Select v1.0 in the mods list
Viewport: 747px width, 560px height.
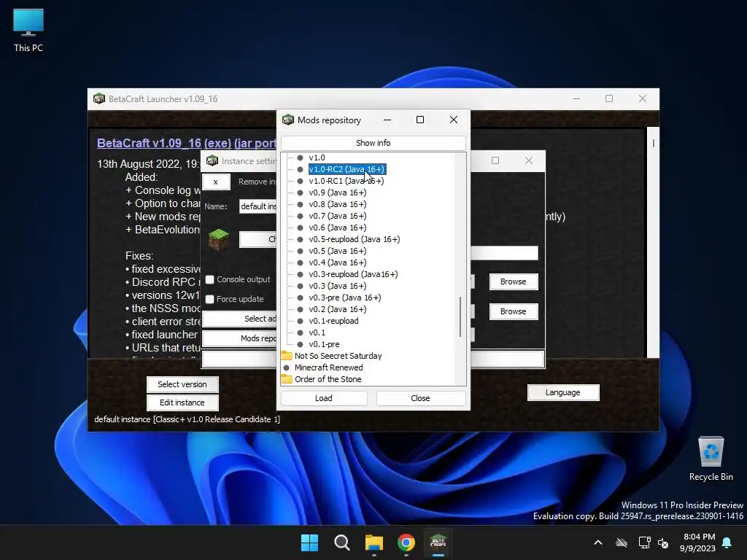[317, 157]
